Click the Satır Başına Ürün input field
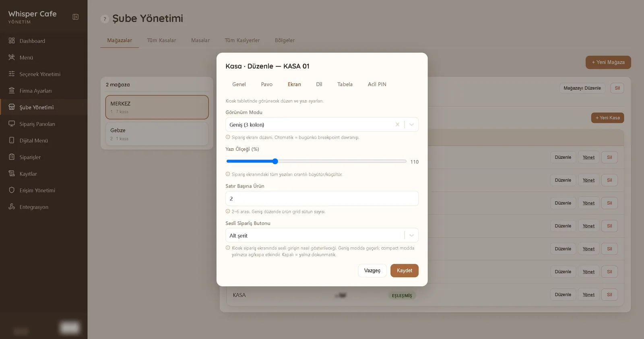The image size is (644, 339). (x=322, y=198)
